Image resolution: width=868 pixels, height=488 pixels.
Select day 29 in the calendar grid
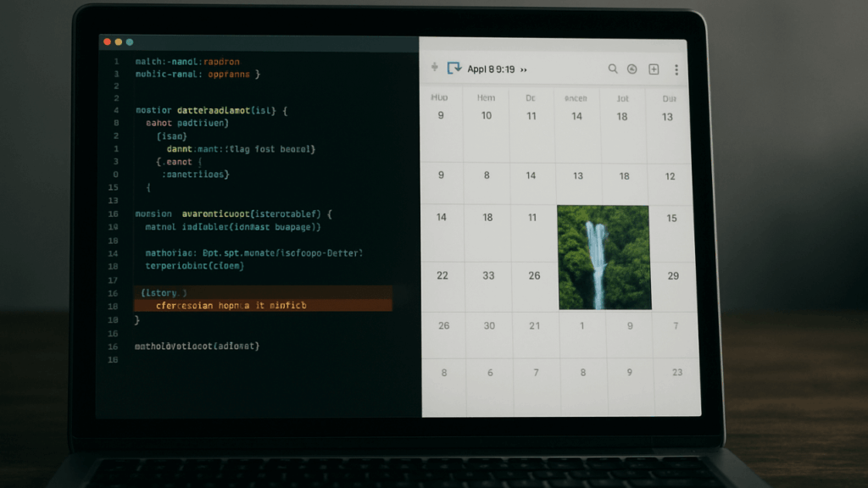coord(673,276)
